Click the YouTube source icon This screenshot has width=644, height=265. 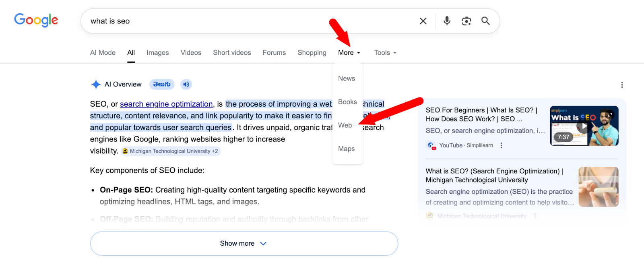(431, 145)
